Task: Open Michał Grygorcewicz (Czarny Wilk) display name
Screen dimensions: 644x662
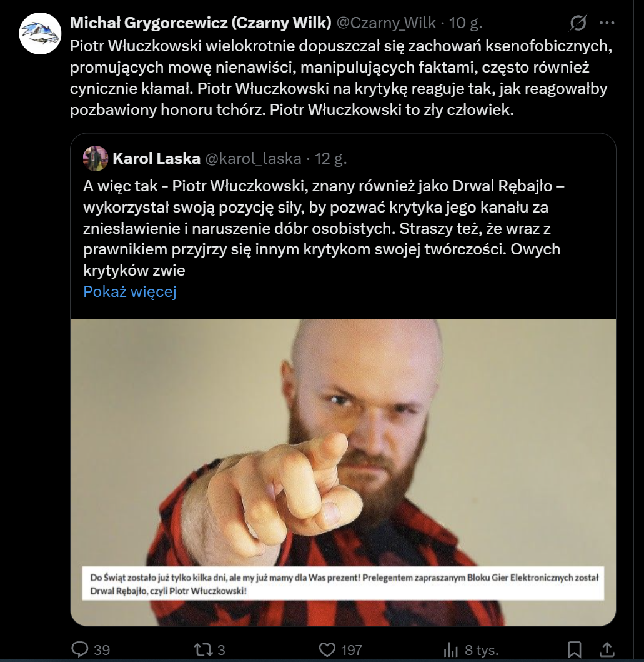Action: (x=201, y=23)
